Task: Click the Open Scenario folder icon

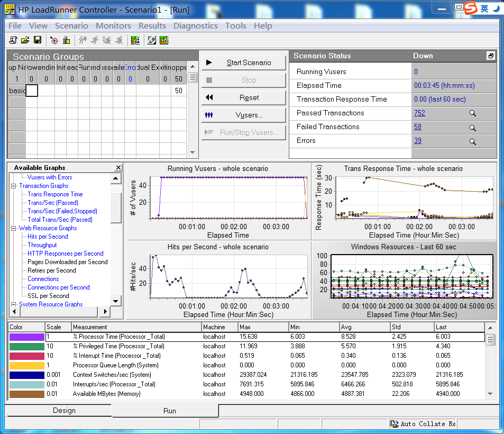Action: [x=25, y=40]
